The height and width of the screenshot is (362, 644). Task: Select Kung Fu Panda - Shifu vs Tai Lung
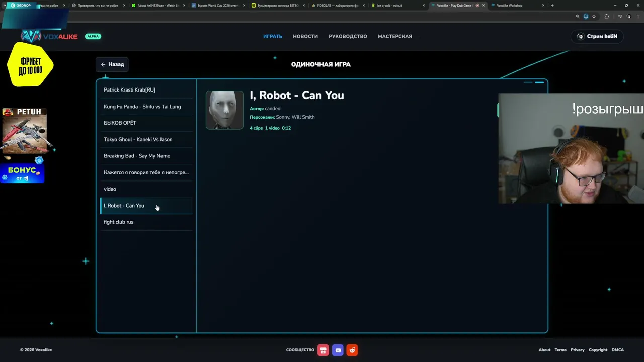[146, 107]
